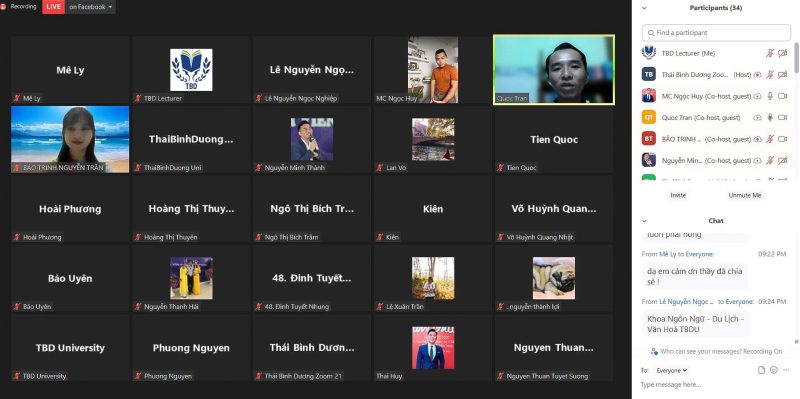Collapse the Participants panel chevron
Screen dimensions: 800x399
point(644,8)
